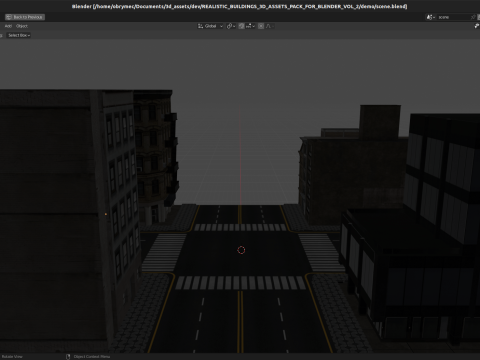This screenshot has width=480, height=360.
Task: Click the scene name field
Action: pyautogui.click(x=453, y=17)
